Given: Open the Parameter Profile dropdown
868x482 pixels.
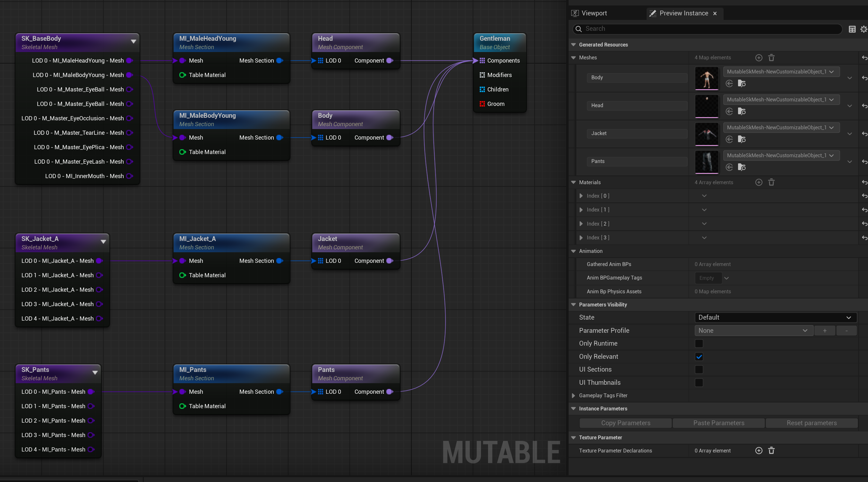Looking at the screenshot, I should pyautogui.click(x=754, y=331).
